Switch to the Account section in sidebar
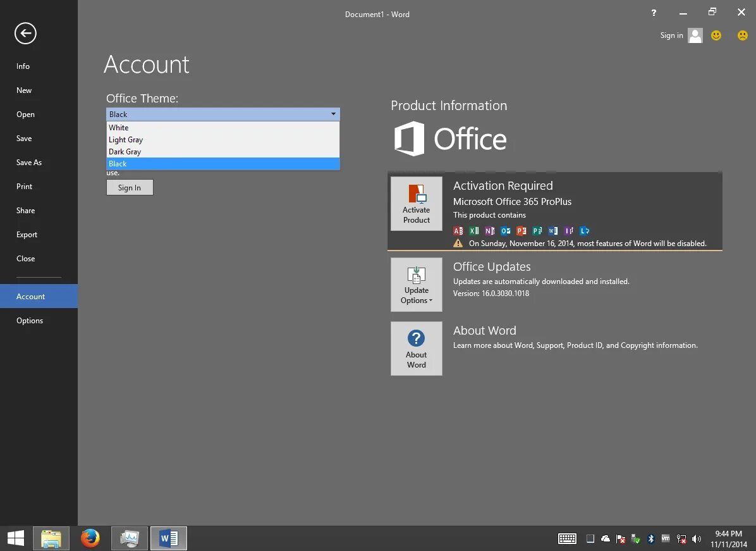Screen dimensions: 756x551 coord(30,296)
